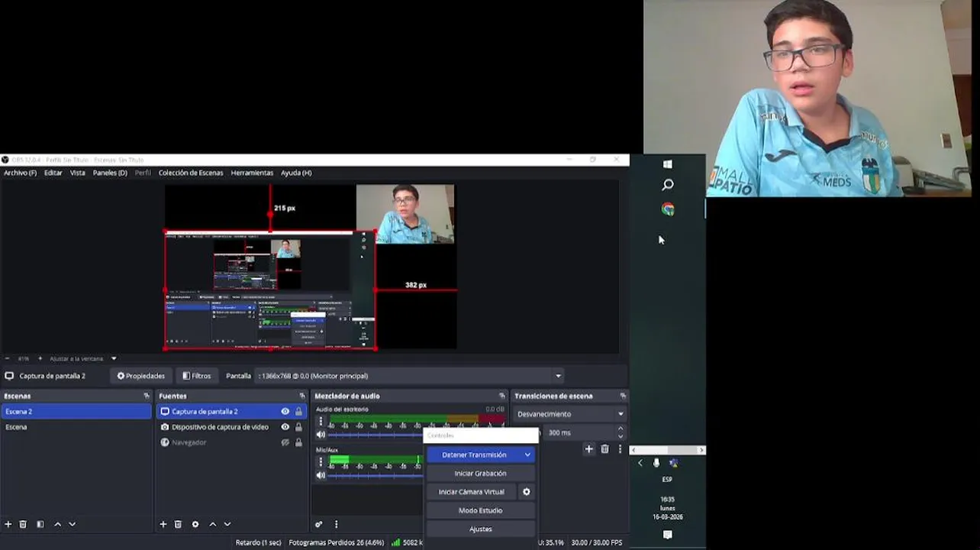The image size is (980, 550).
Task: Open audio mixer menu dots
Action: pyautogui.click(x=336, y=524)
